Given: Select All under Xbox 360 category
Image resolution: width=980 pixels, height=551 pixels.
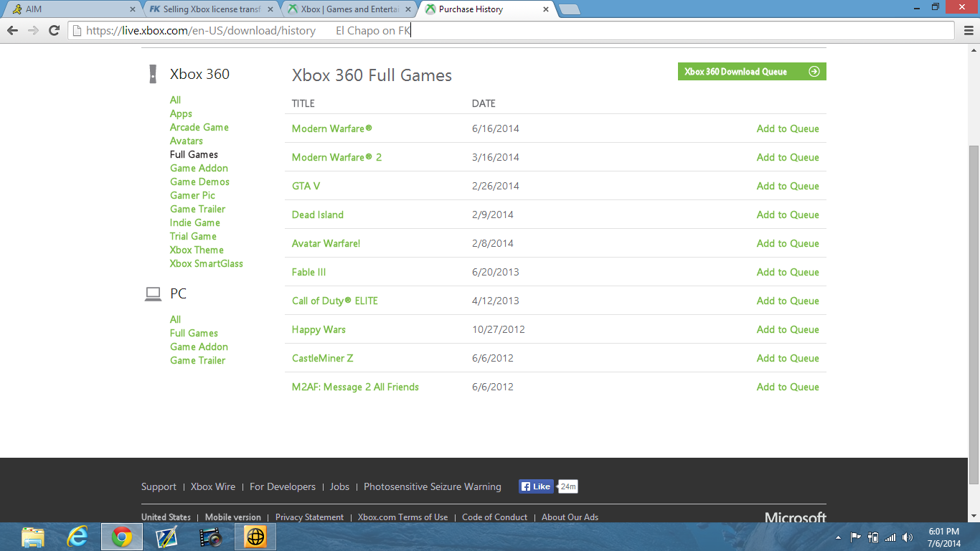Looking at the screenshot, I should (x=175, y=100).
